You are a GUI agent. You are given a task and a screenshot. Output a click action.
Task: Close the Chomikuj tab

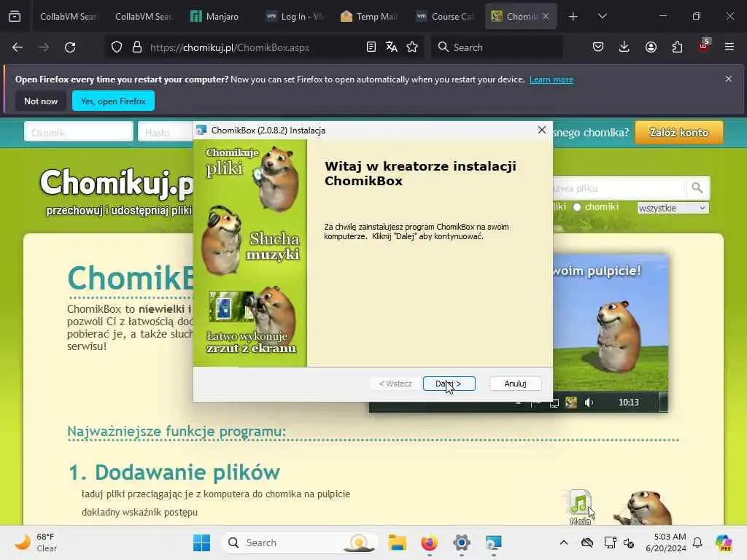click(x=546, y=16)
